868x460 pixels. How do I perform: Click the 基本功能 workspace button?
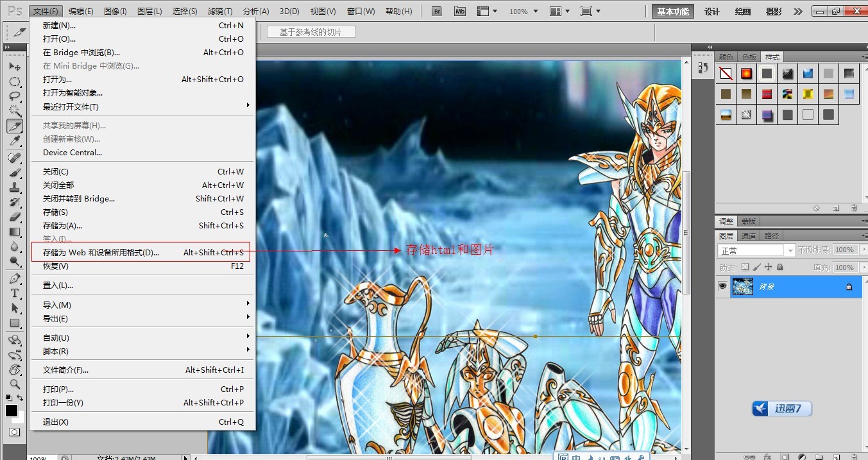tap(673, 12)
